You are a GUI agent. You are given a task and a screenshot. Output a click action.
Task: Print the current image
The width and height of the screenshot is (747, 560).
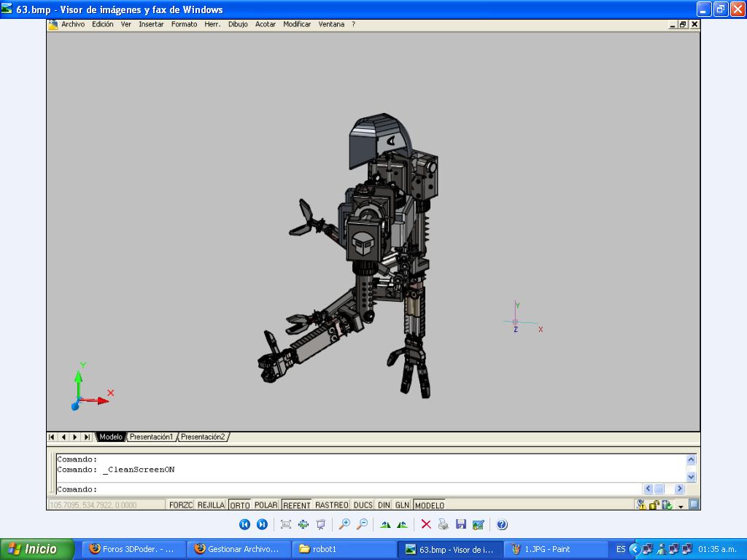point(443,524)
